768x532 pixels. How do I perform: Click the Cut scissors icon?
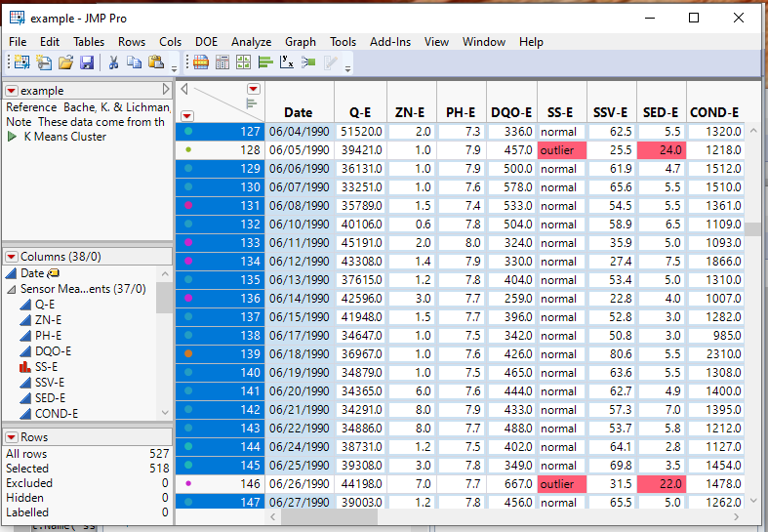click(113, 62)
